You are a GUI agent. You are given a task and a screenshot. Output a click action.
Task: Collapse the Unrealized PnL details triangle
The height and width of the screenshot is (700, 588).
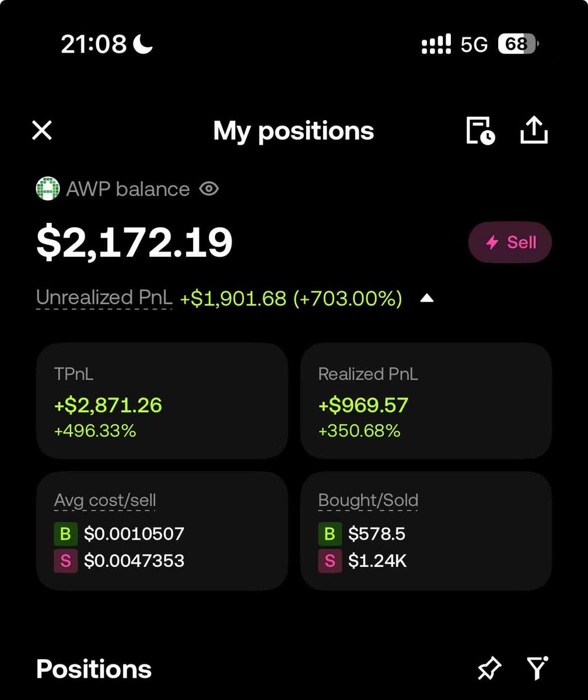427,299
